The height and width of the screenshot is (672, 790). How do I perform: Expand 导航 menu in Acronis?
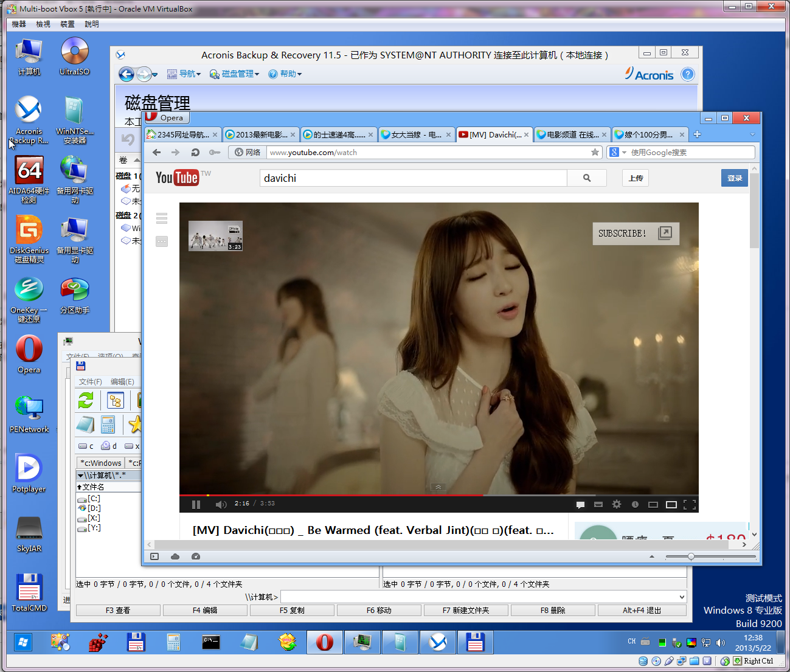click(184, 74)
